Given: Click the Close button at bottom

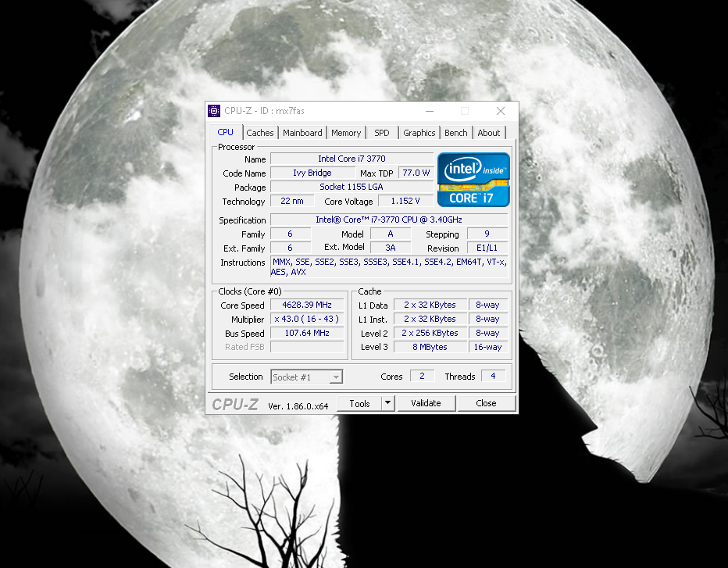Looking at the screenshot, I should pyautogui.click(x=486, y=403).
